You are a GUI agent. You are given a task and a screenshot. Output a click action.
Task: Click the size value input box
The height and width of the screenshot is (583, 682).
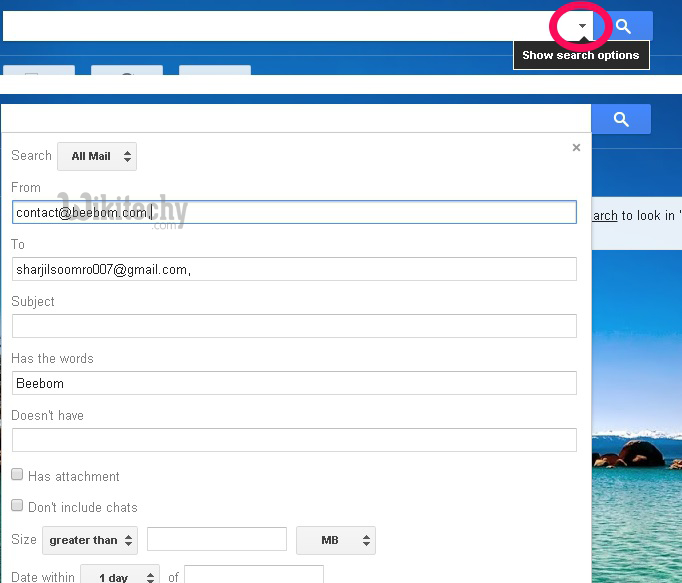[217, 540]
